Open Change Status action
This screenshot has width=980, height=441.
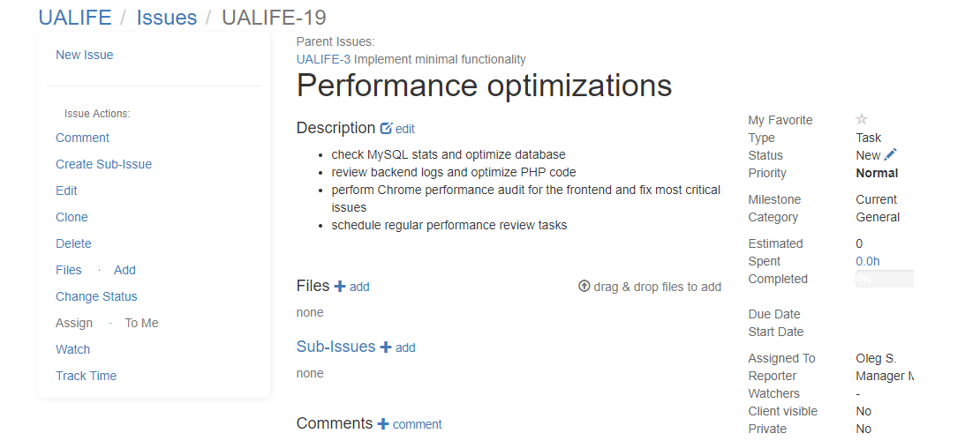coord(96,296)
